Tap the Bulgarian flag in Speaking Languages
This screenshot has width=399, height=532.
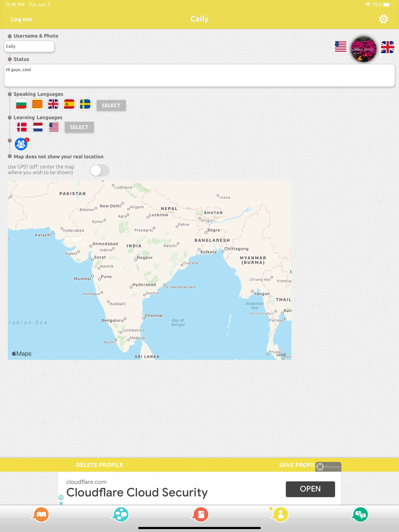tap(21, 105)
